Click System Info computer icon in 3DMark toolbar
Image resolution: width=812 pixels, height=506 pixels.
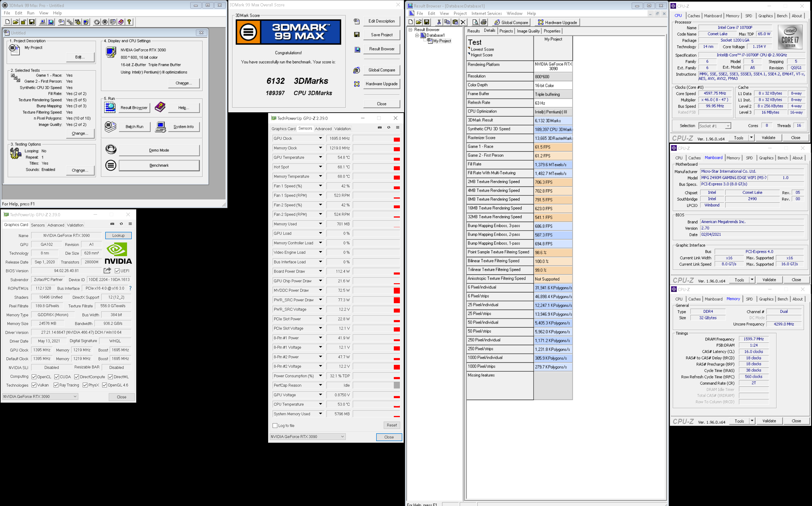tap(43, 22)
